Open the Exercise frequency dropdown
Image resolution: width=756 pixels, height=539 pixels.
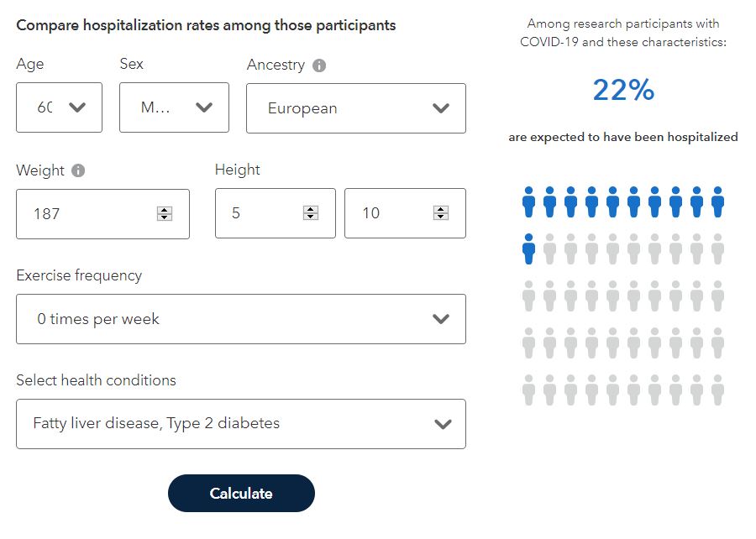tap(240, 319)
